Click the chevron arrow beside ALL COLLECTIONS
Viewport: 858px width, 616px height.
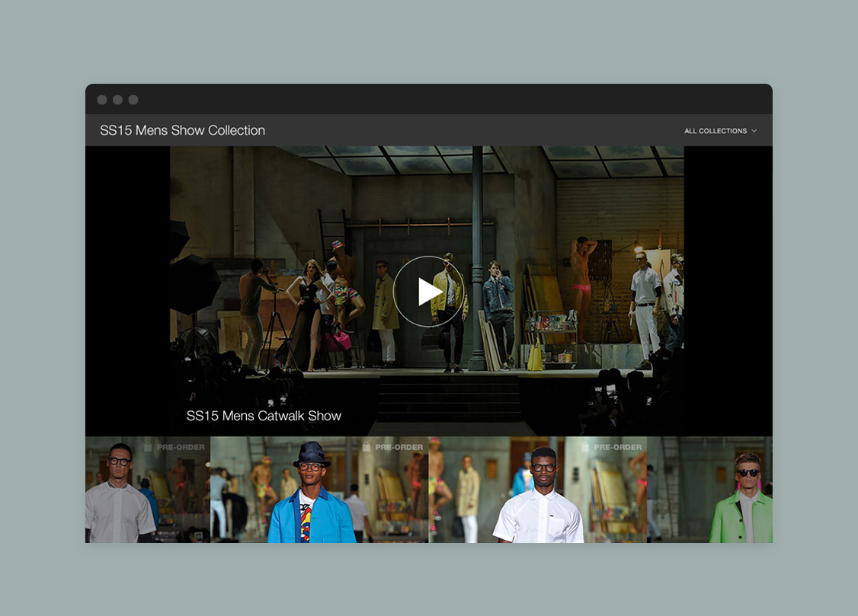[754, 131]
